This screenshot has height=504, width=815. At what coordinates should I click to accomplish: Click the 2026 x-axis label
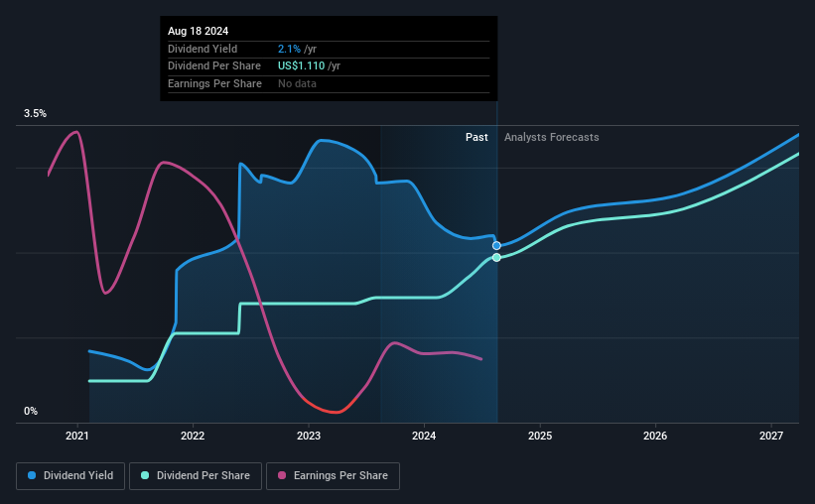[x=655, y=436]
